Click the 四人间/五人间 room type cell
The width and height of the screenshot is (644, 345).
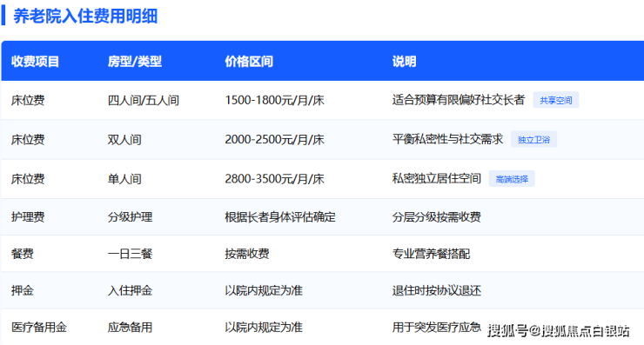coord(144,100)
